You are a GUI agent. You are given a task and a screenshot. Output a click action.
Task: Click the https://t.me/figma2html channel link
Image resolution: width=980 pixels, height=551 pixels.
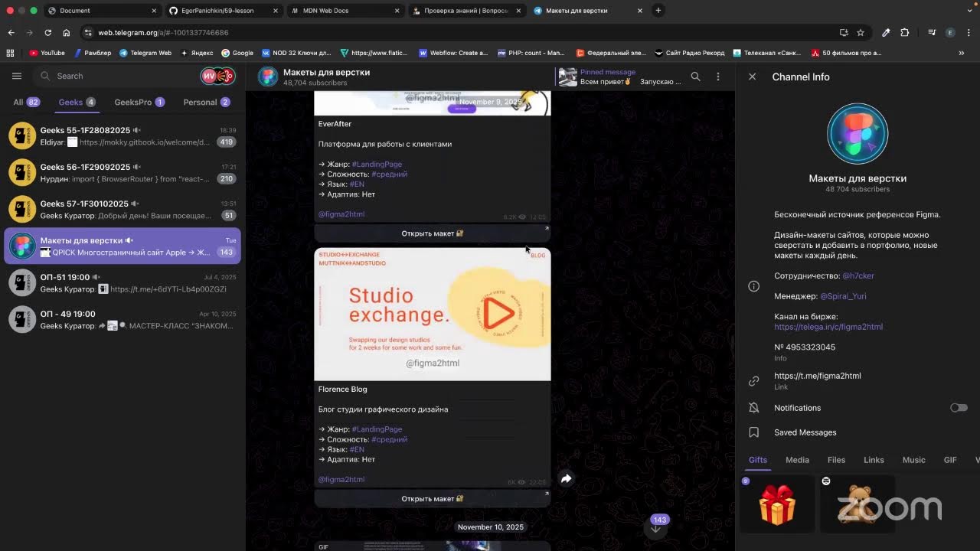818,376
